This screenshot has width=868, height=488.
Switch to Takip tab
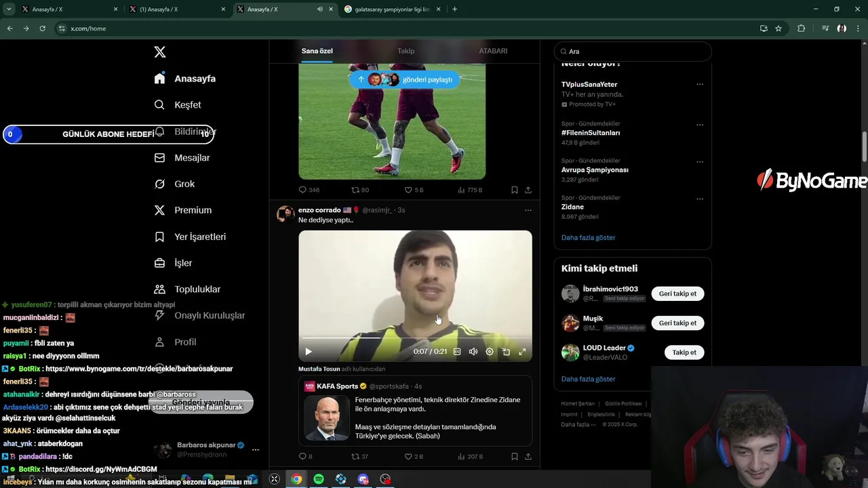(x=406, y=51)
